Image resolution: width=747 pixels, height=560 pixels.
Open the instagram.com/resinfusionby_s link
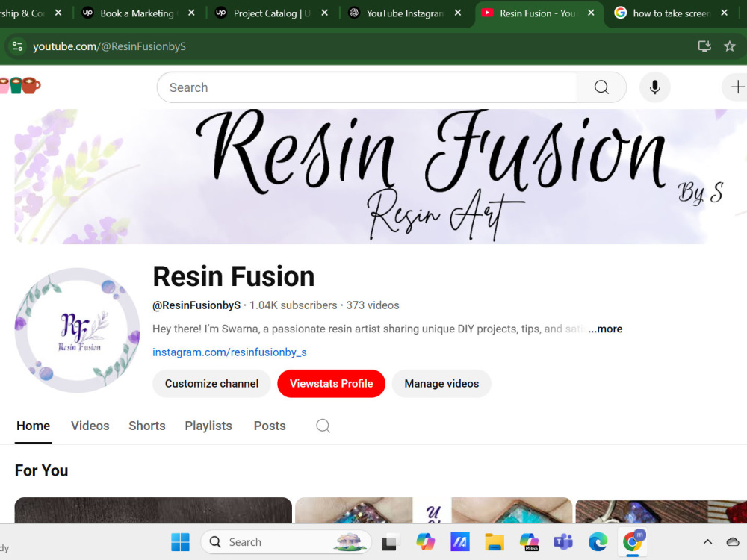point(229,352)
